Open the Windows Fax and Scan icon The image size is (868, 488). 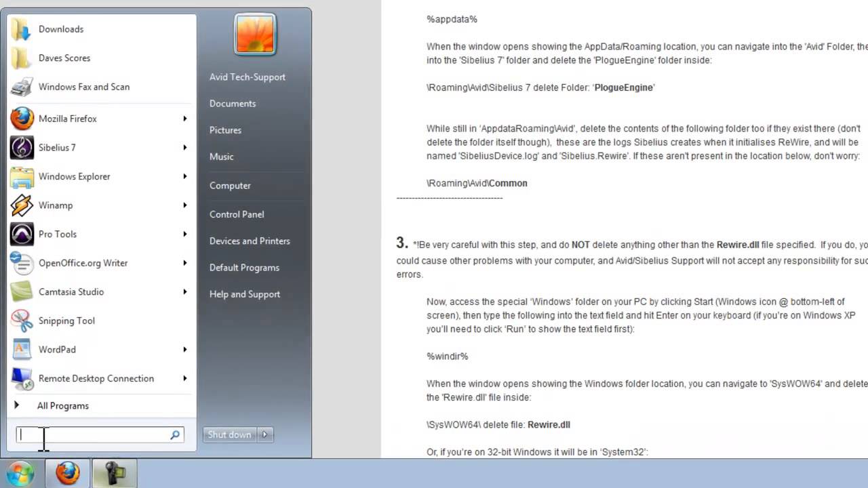pos(22,87)
